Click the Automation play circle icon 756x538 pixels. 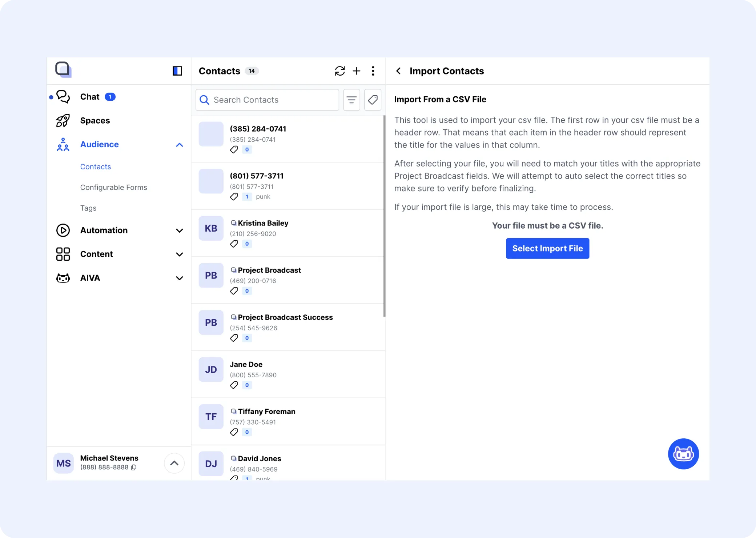click(x=63, y=230)
